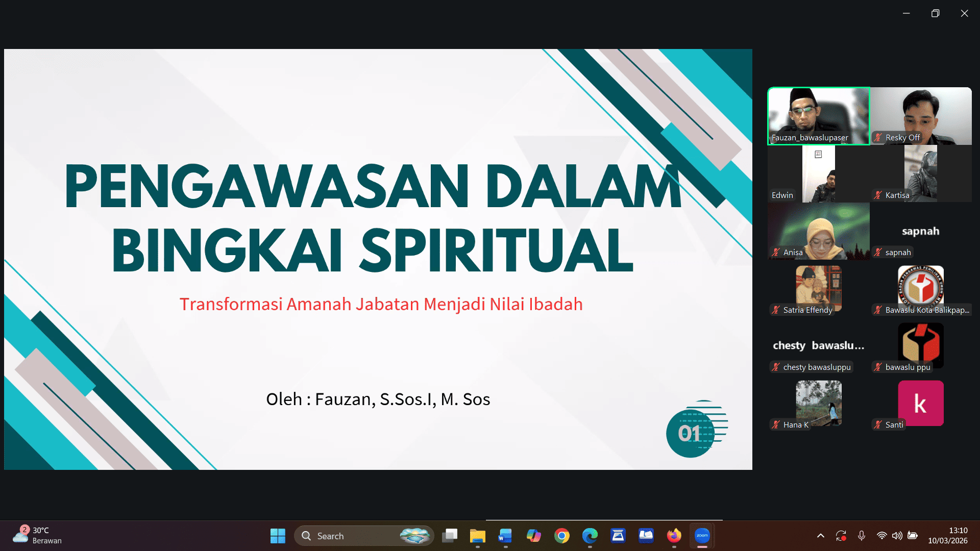Open the clock and date flyout
The image size is (980, 551).
coord(947,536)
